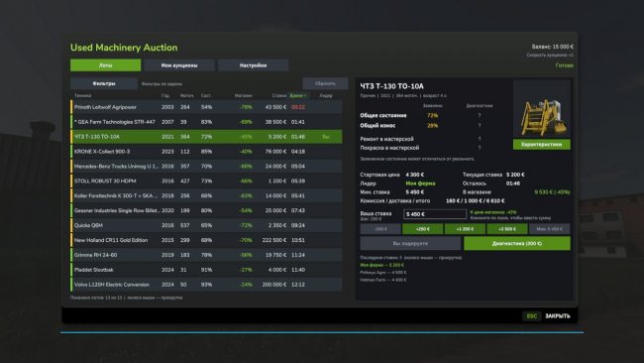
Task: Sort list by Ставка column header
Action: (x=278, y=95)
